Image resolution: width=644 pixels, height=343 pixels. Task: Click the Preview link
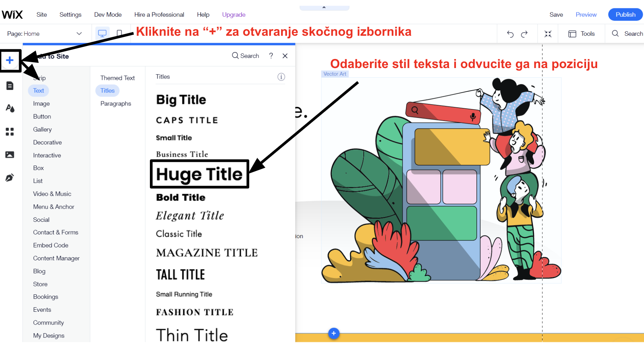pyautogui.click(x=586, y=15)
